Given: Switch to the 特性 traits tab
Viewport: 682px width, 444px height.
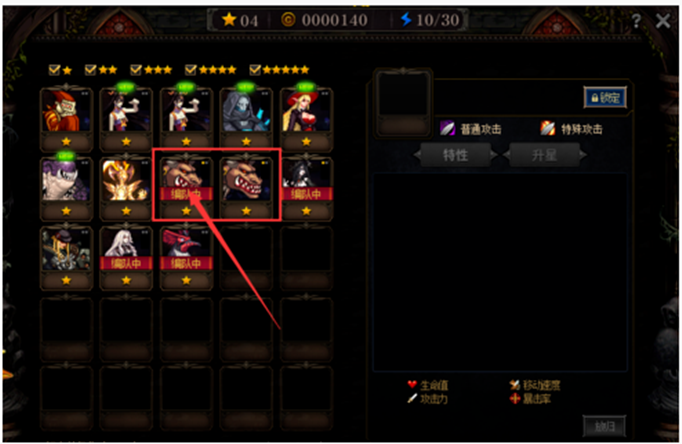Looking at the screenshot, I should coord(456,155).
